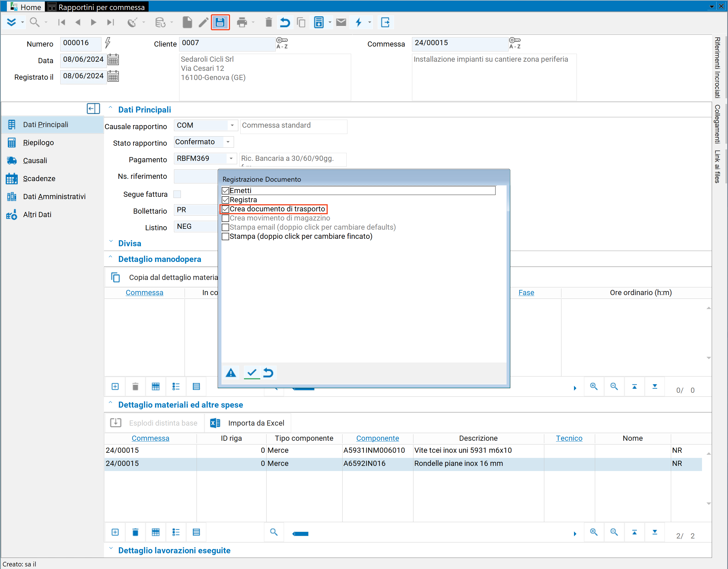
Task: Toggle the Registra checkbox
Action: point(226,200)
